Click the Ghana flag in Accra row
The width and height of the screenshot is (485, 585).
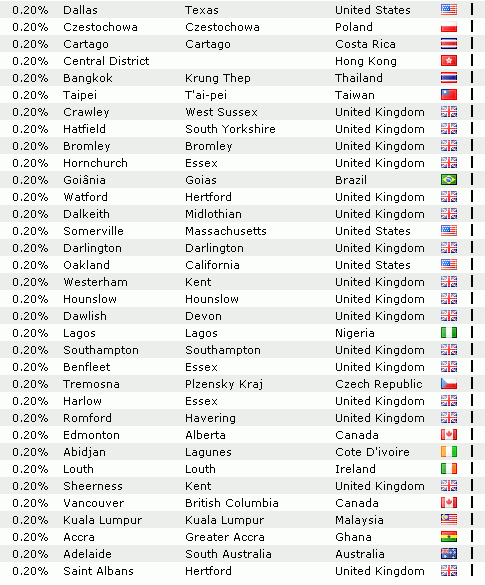pos(448,537)
